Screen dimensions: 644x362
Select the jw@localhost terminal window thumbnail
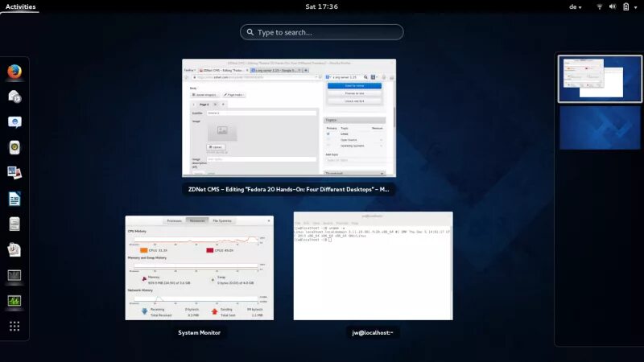pyautogui.click(x=373, y=266)
